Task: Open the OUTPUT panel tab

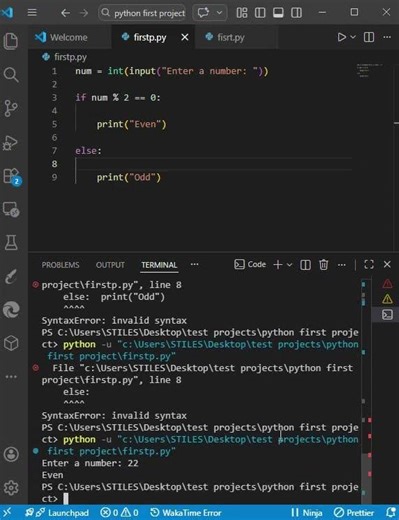Action: [110, 265]
